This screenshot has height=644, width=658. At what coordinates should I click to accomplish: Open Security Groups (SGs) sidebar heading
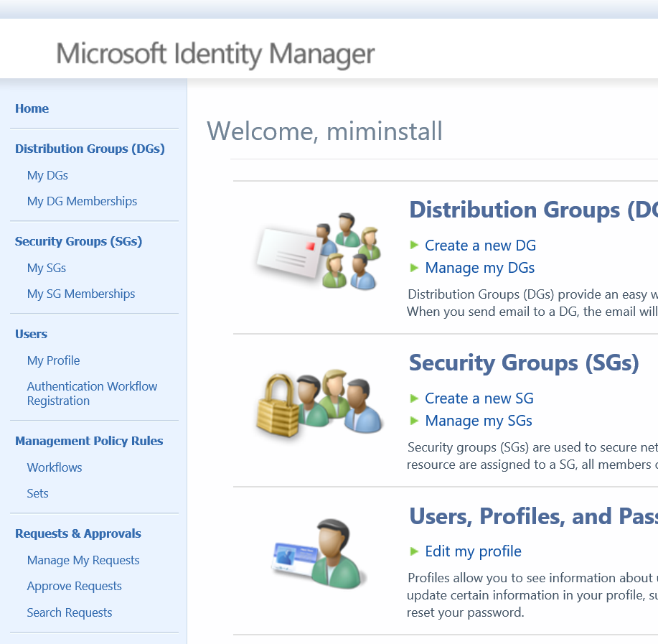[78, 241]
